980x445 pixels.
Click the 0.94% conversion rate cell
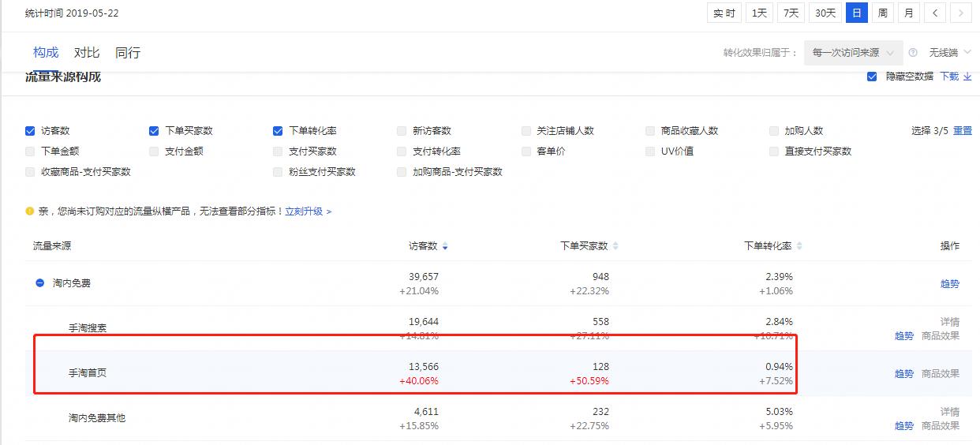click(x=780, y=367)
